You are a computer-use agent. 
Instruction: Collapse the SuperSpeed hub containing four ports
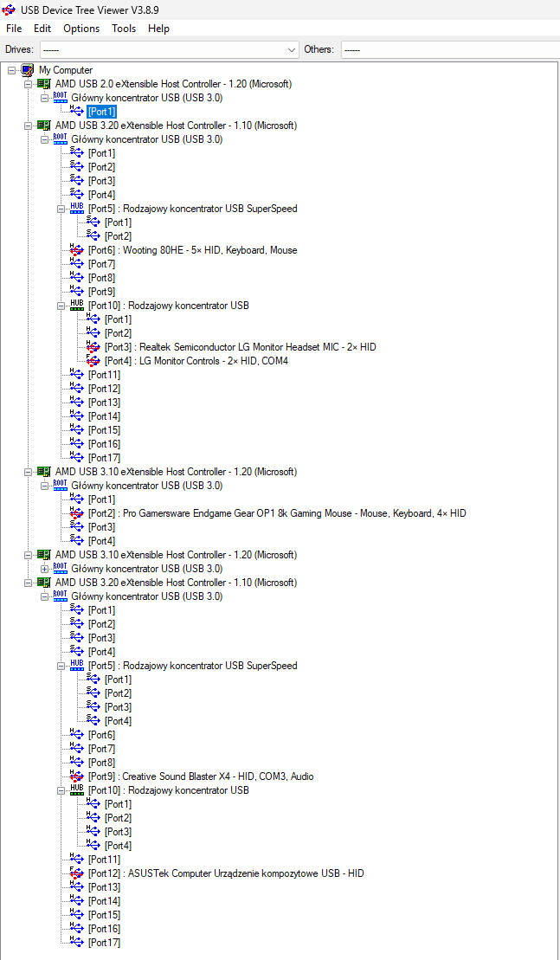(61, 666)
